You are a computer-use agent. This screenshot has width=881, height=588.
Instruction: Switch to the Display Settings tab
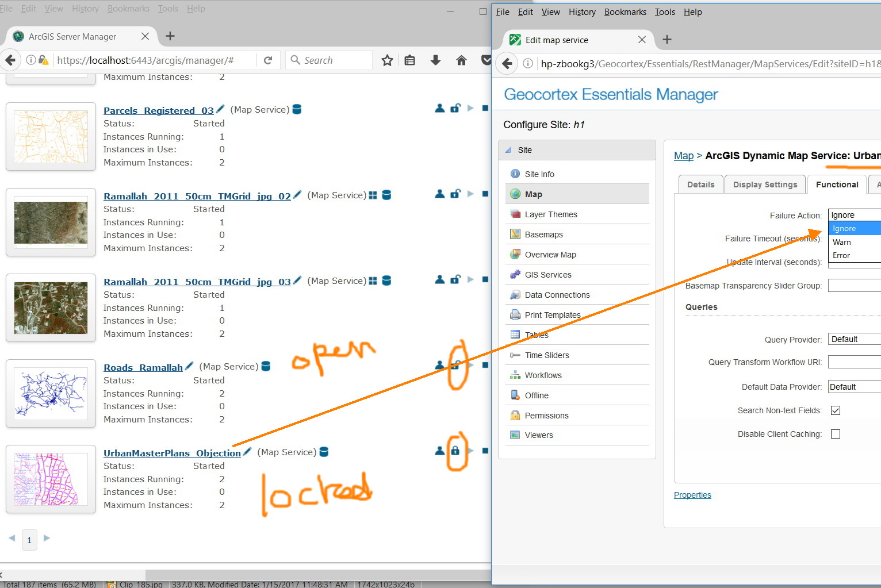coord(765,185)
